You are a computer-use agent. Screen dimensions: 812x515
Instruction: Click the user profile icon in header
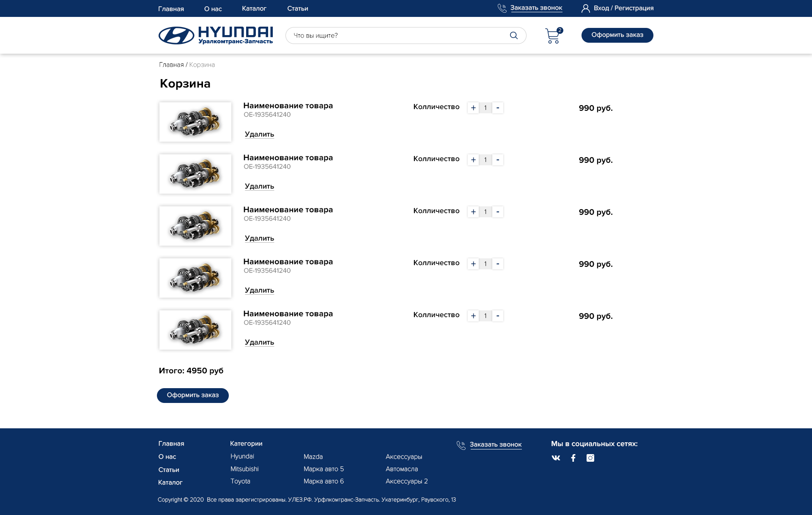(x=585, y=8)
